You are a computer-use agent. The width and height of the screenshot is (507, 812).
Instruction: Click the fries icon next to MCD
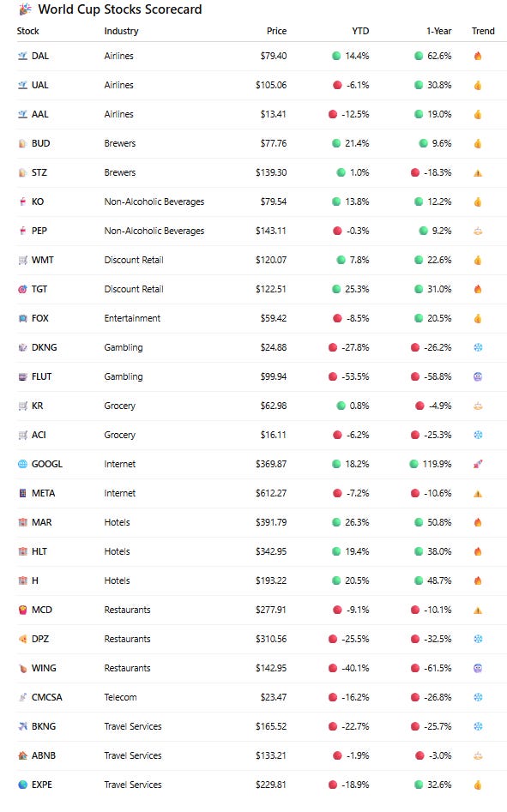23,610
